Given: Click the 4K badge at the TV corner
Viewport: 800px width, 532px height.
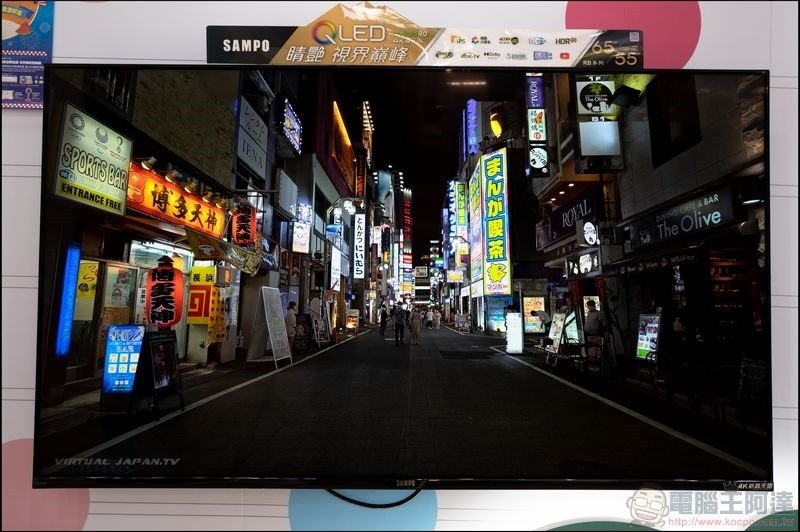Looking at the screenshot, I should pyautogui.click(x=749, y=486).
